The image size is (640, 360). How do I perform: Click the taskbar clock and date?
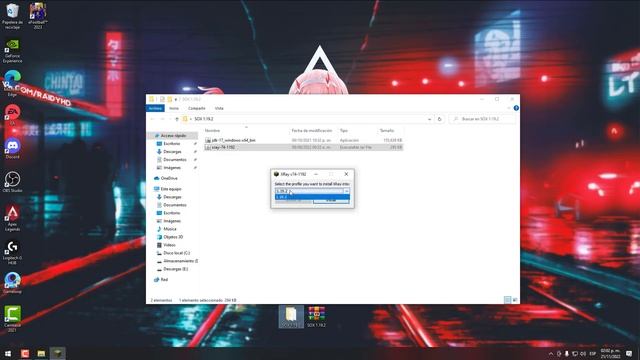[610, 353]
